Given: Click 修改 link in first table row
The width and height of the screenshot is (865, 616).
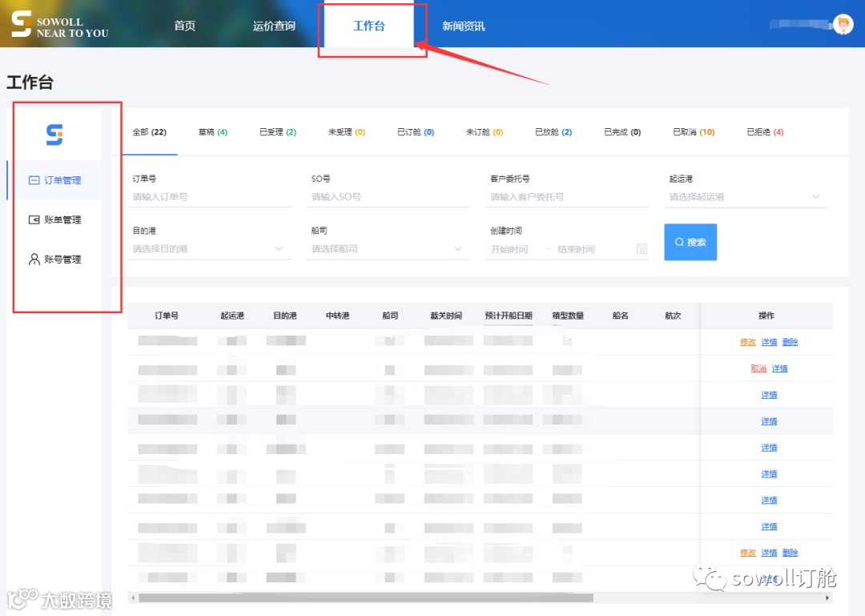Looking at the screenshot, I should coord(747,342).
